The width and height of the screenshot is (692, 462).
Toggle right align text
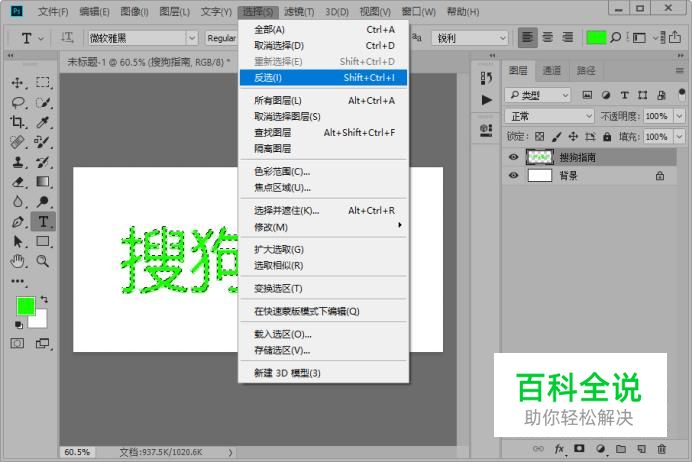coord(568,38)
